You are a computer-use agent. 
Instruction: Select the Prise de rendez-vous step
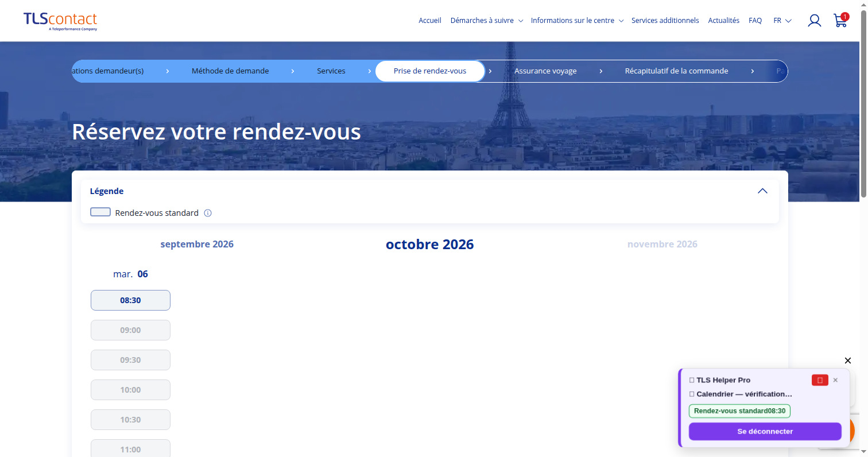click(x=430, y=71)
